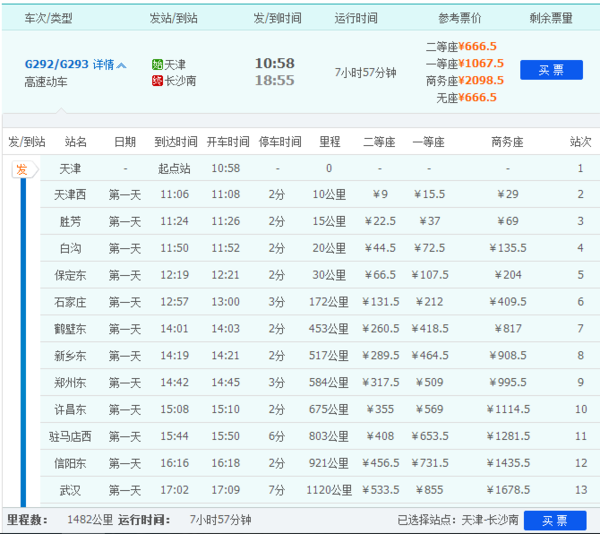Click the 长沙南 destination station name
600x534 pixels.
[x=180, y=81]
